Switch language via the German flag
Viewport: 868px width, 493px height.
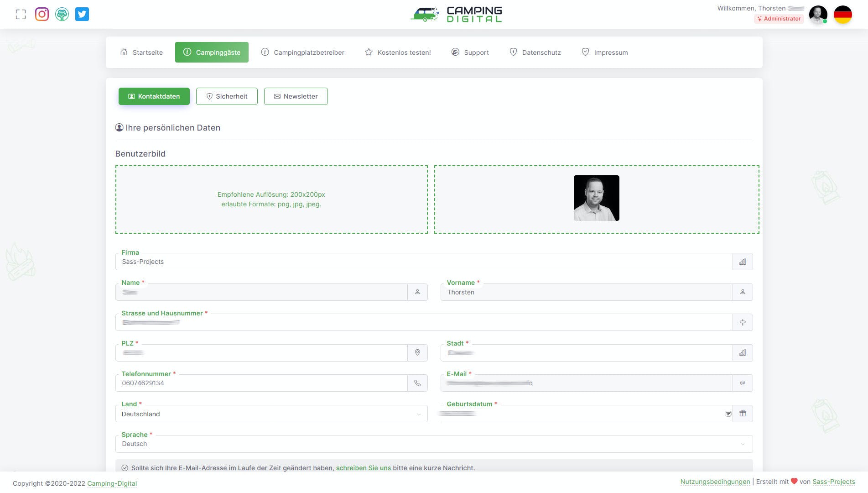point(843,14)
